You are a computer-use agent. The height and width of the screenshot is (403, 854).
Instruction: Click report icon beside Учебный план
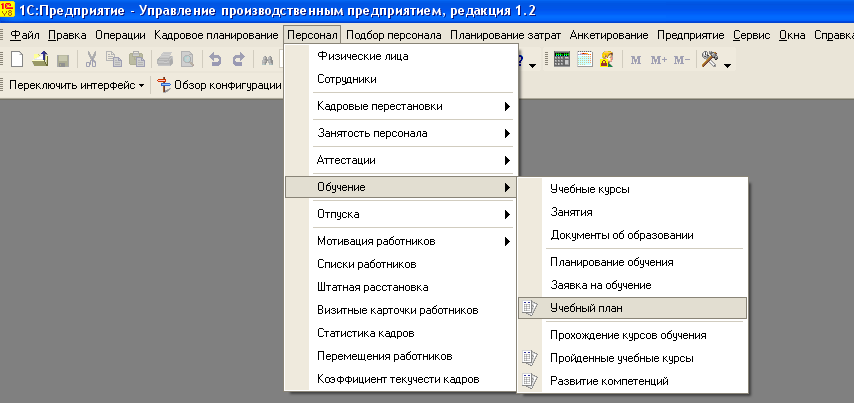pyautogui.click(x=530, y=308)
